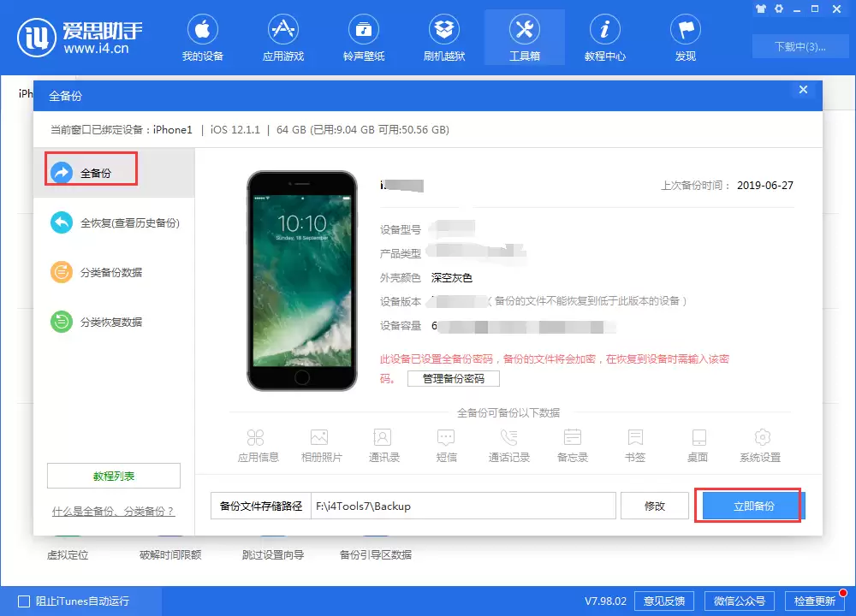Select 分类恢复数据 sidebar item
Viewport: 856px width, 616px height.
click(x=97, y=322)
